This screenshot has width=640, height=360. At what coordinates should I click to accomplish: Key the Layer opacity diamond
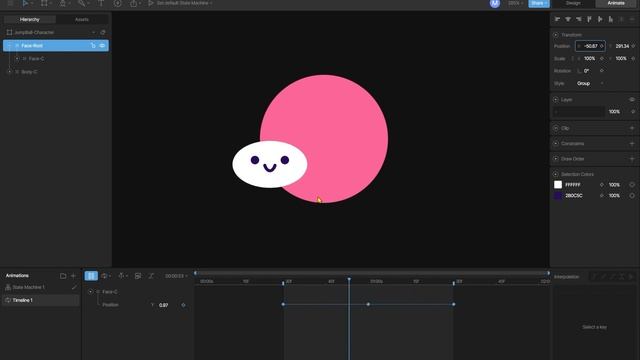point(633,112)
